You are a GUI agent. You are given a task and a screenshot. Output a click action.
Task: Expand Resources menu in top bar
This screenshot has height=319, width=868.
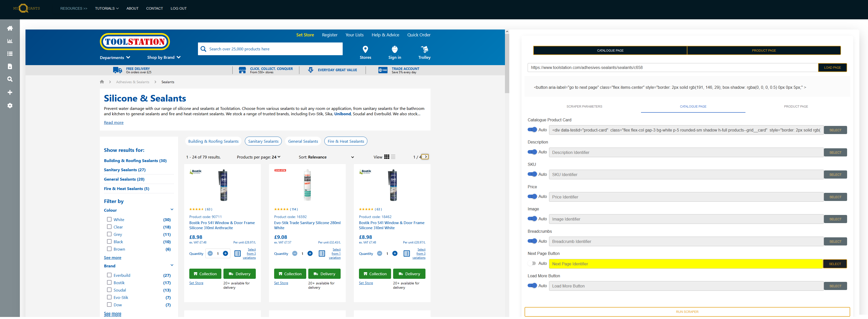(74, 8)
